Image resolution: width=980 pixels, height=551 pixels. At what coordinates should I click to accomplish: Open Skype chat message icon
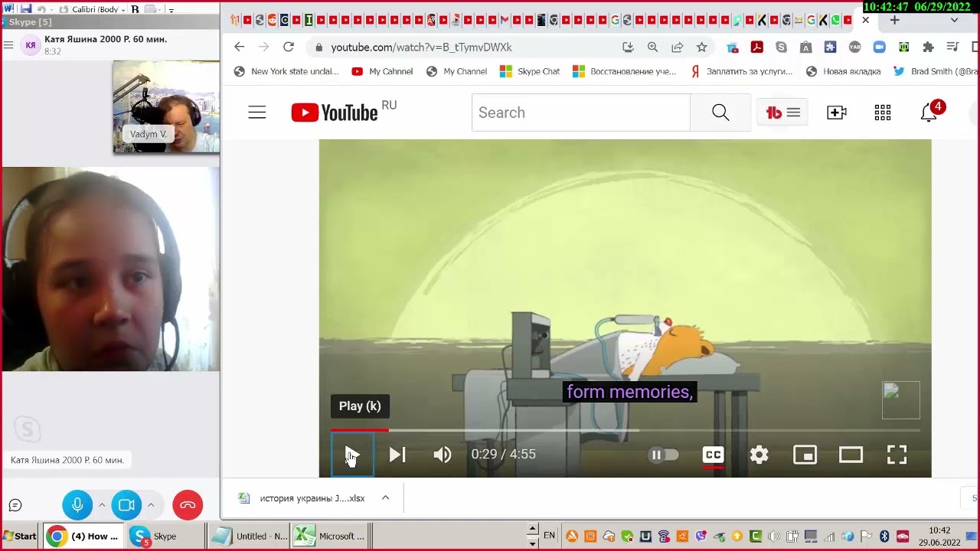[15, 505]
